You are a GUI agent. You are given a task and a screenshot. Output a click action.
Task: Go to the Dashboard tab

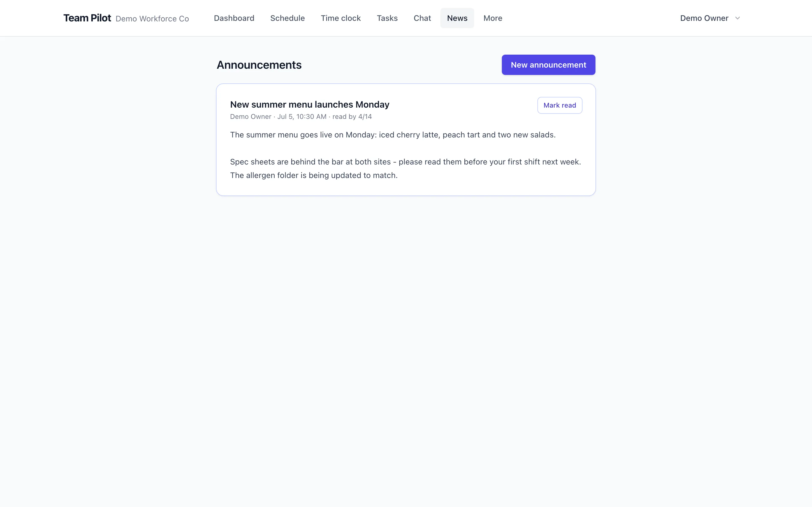[x=234, y=18]
